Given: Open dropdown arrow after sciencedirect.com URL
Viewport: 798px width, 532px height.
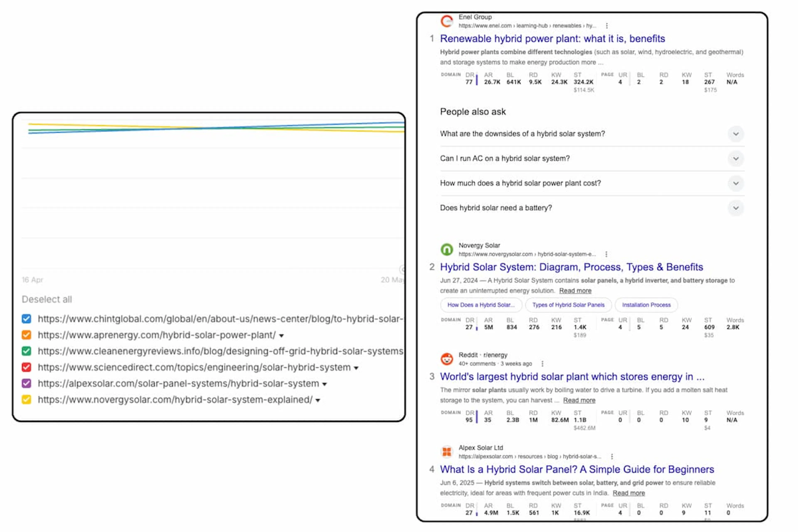Looking at the screenshot, I should click(356, 368).
